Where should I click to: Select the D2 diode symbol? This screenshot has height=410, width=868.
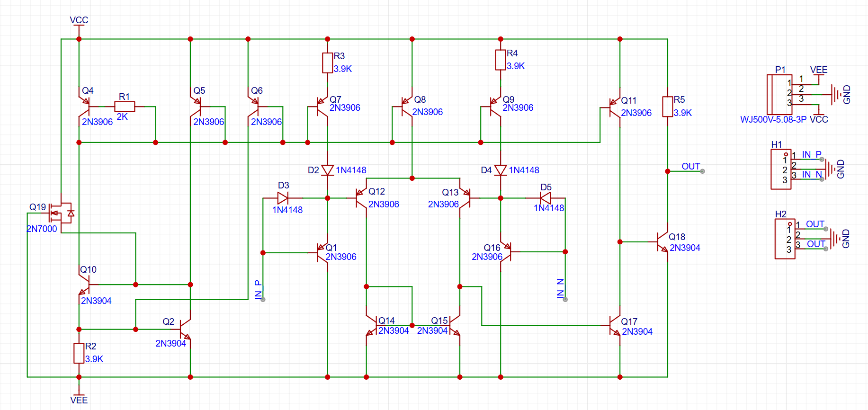[x=327, y=170]
